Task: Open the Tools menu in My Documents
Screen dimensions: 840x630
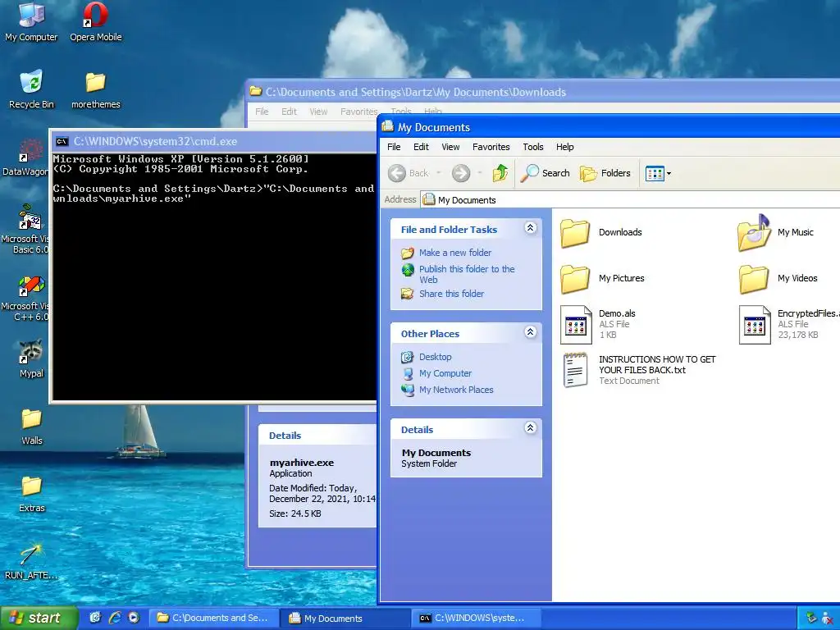Action: tap(533, 147)
